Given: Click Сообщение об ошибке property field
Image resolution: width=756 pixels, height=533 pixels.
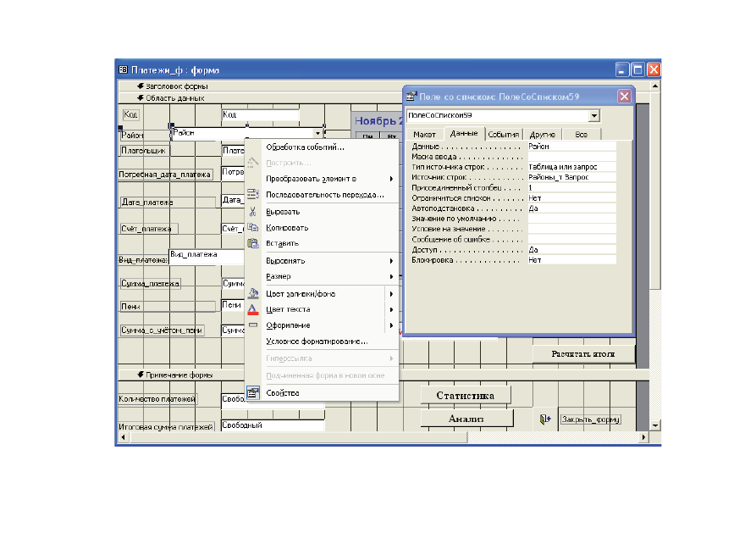Looking at the screenshot, I should (x=571, y=240).
